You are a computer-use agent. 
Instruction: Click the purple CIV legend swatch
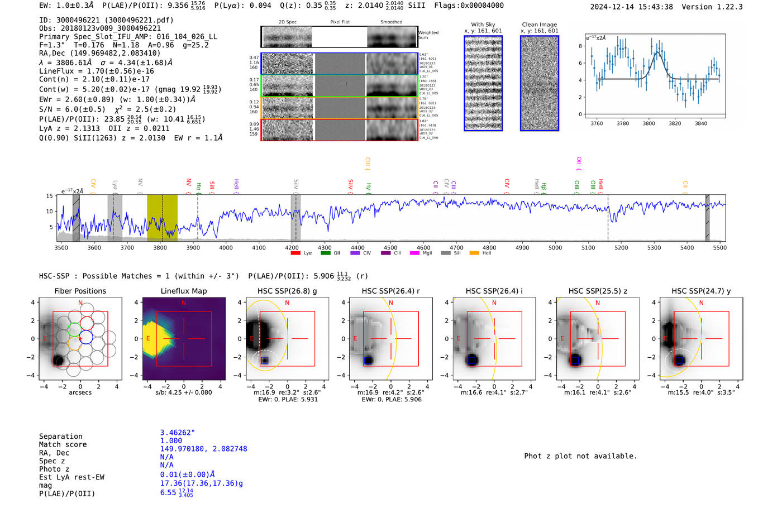355,253
